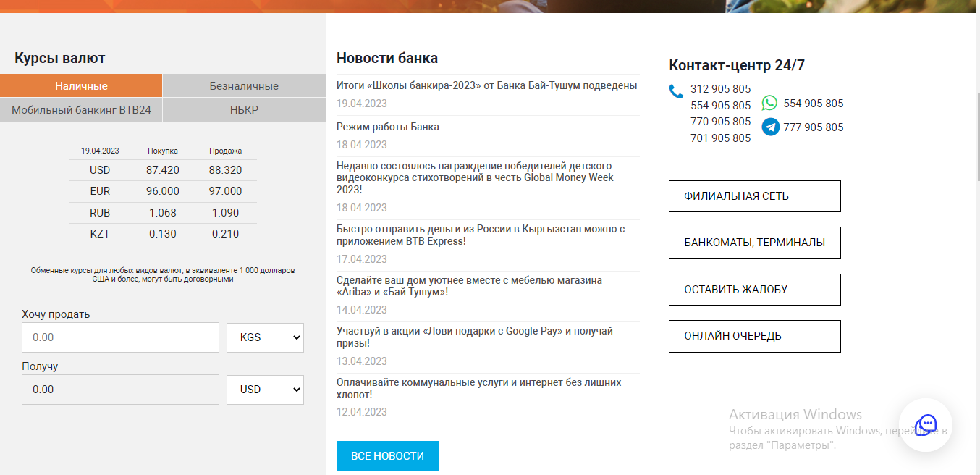Click the Получу amount field
This screenshot has height=475, width=980.
pos(120,390)
